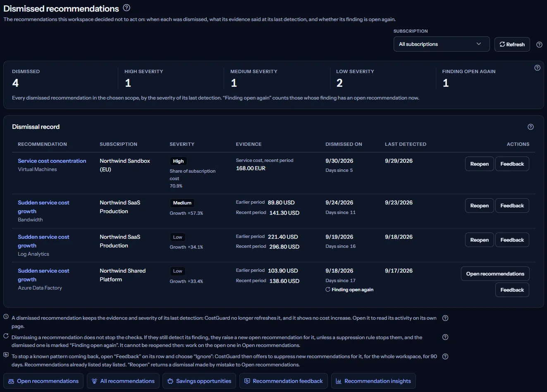The width and height of the screenshot is (547, 392).
Task: Click the 141.30 USD recent period value
Action: (284, 213)
